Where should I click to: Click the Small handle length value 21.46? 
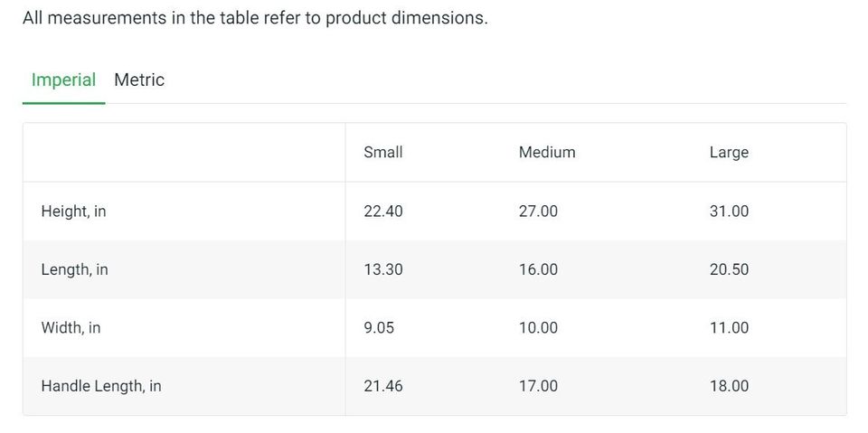[383, 386]
